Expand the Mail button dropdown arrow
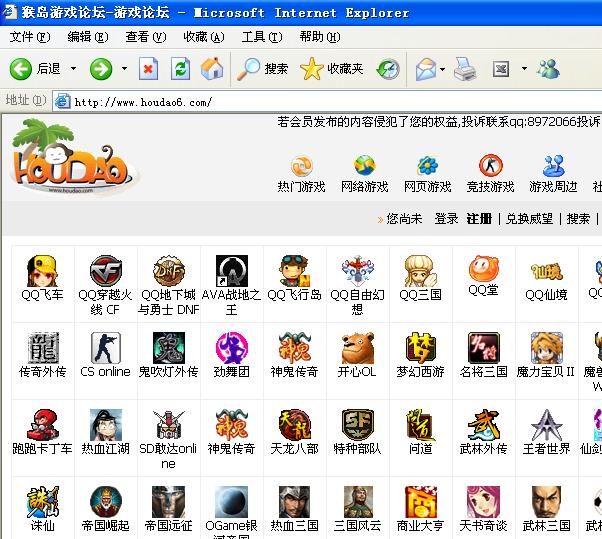The height and width of the screenshot is (539, 602). tap(442, 69)
